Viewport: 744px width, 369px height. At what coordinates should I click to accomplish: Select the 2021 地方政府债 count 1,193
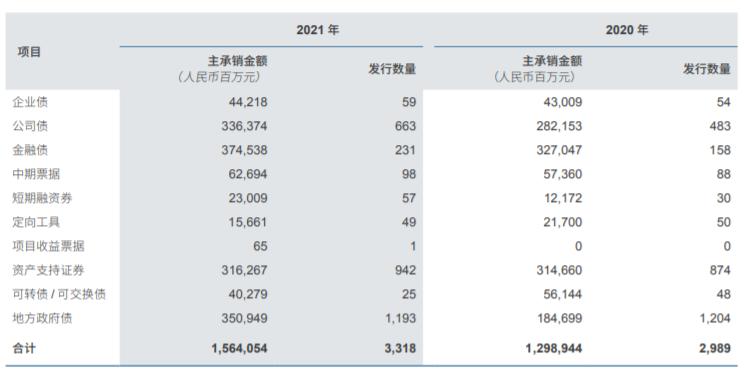click(400, 318)
